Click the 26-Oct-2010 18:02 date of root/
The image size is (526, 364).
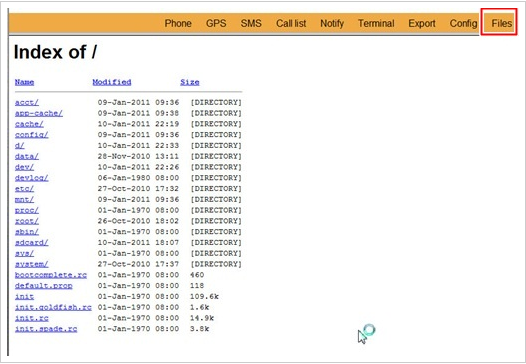[138, 221]
